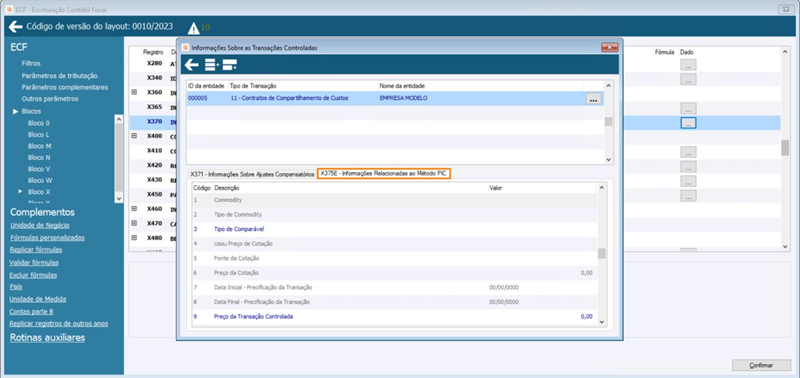This screenshot has height=378, width=800.
Task: Click the back arrow beside layout version code
Action: pyautogui.click(x=15, y=27)
